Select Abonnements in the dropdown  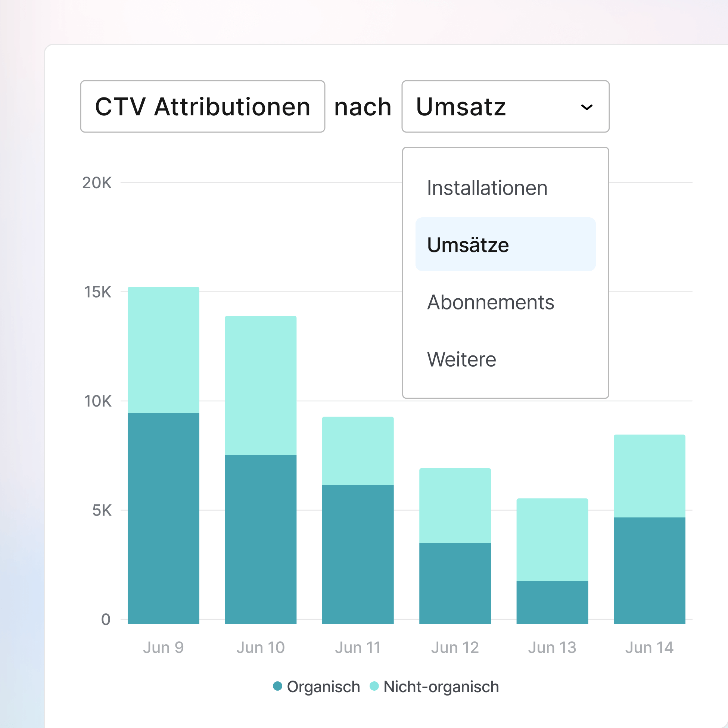coord(490,302)
